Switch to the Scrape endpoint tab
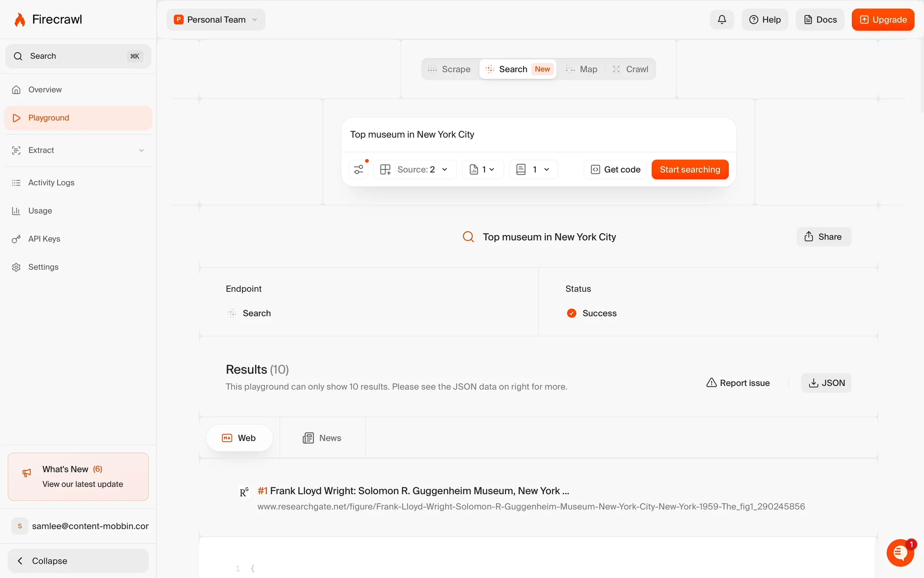Viewport: 924px width, 578px height. pos(449,69)
